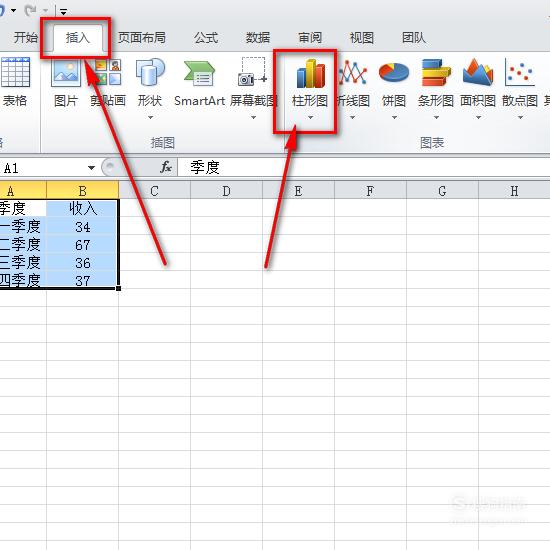Expand the Scatter chart dropdown arrow
Viewport: 550px width, 550px height.
tap(521, 118)
